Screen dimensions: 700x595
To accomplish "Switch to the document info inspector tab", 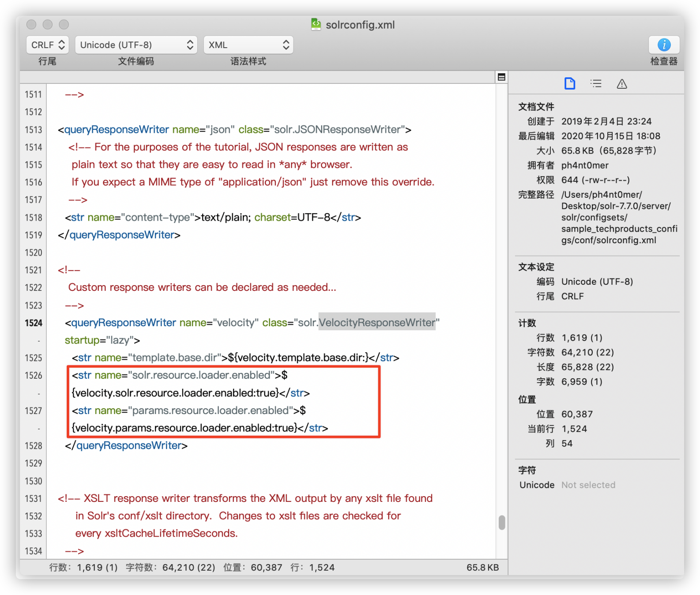I will point(570,83).
